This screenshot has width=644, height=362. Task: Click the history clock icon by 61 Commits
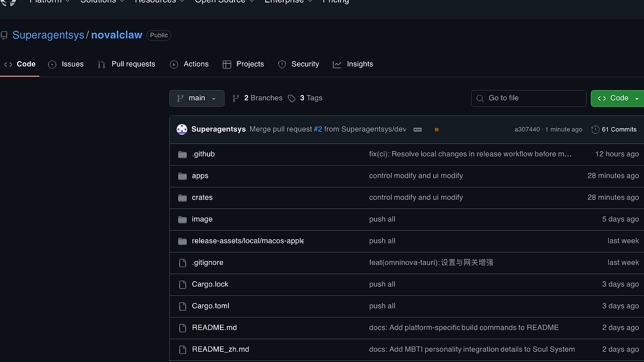(595, 129)
